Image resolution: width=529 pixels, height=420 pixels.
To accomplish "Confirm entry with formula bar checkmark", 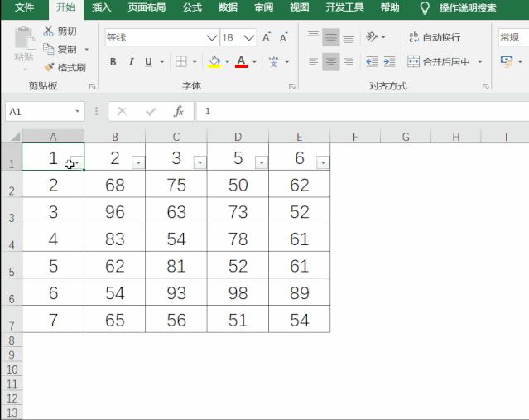I will pos(151,111).
